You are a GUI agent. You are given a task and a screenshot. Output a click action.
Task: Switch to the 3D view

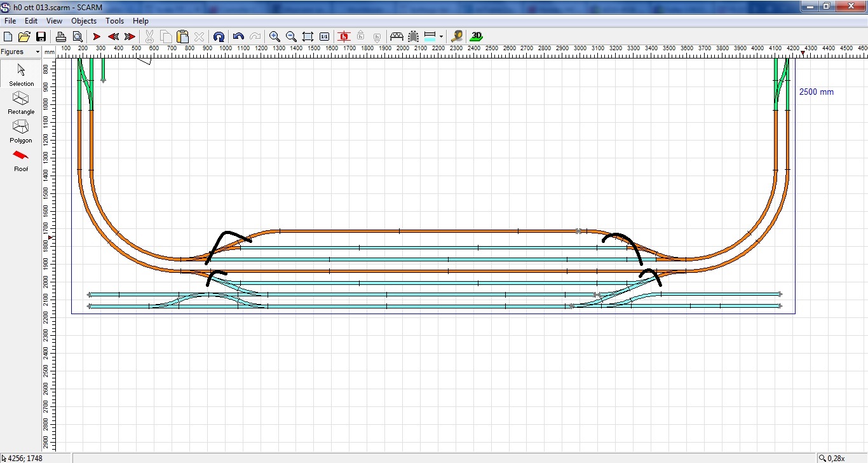[x=476, y=37]
